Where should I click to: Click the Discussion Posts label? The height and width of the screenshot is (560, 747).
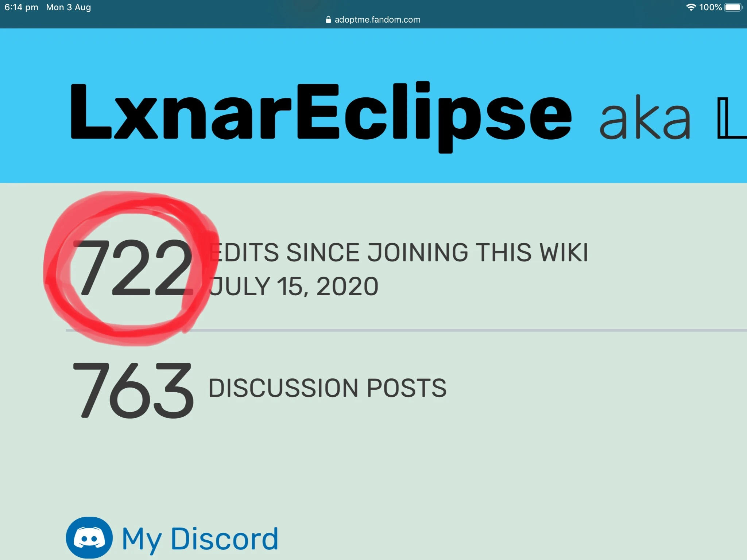327,388
